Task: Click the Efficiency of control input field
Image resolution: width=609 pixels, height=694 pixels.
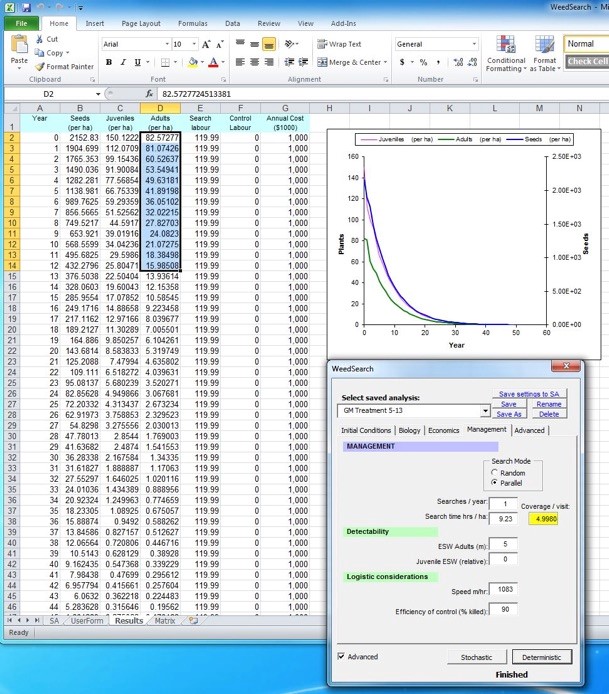Action: (x=503, y=610)
